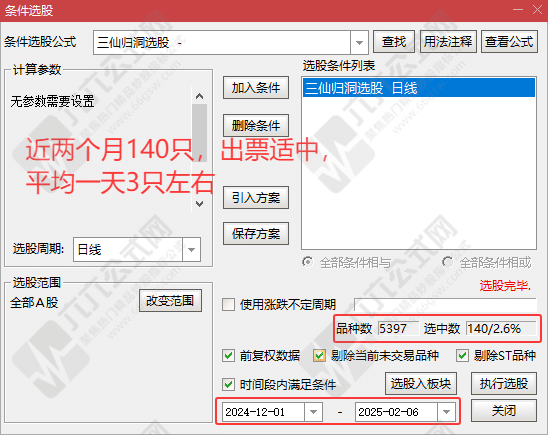The height and width of the screenshot is (435, 548).
Task: Minimize the 条件选股 dialog window
Action: (518, 9)
